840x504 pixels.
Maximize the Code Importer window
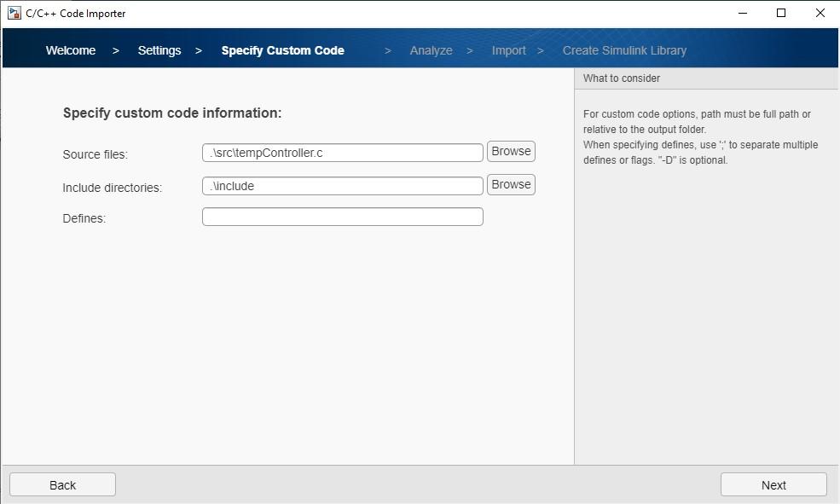781,13
